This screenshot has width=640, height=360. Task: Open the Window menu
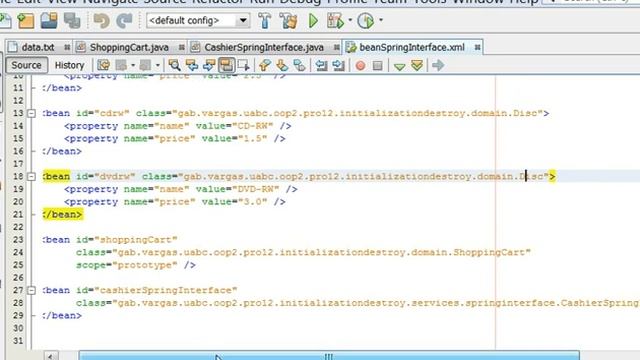pyautogui.click(x=477, y=2)
